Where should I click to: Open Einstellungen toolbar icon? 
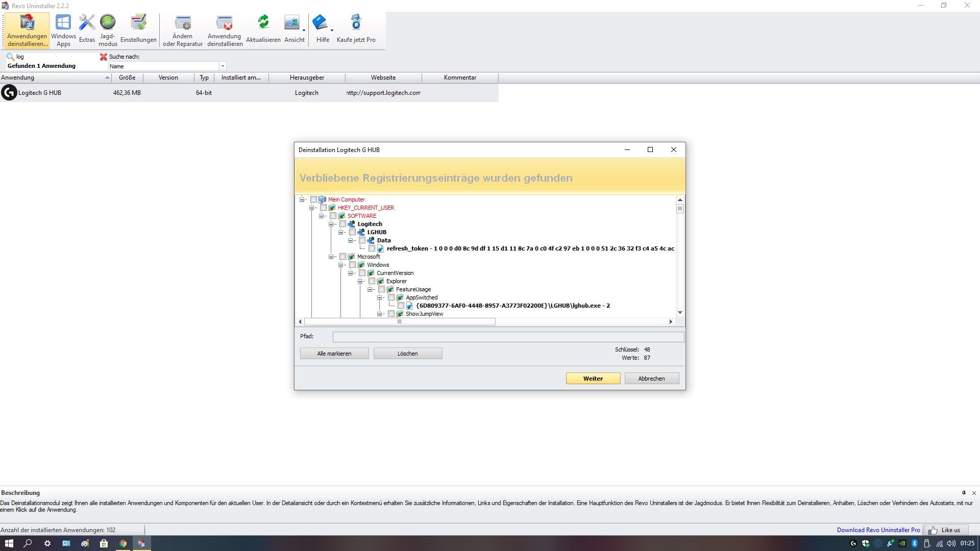138,30
